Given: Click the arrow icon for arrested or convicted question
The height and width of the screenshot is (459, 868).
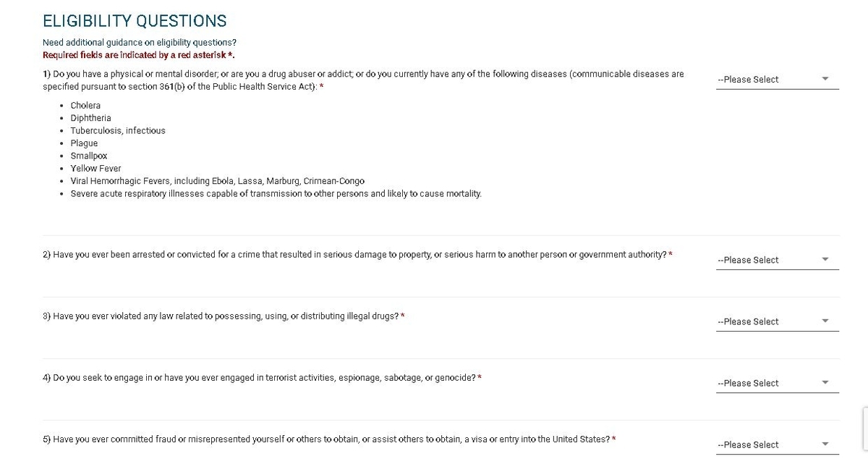Looking at the screenshot, I should point(825,260).
